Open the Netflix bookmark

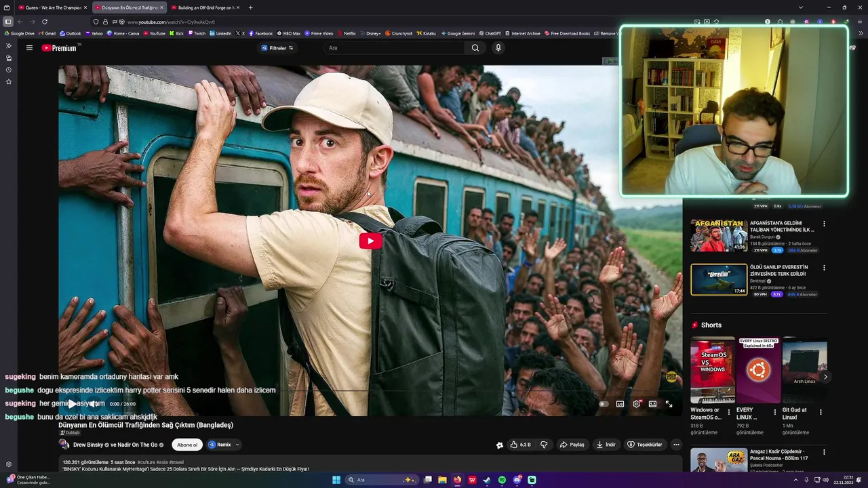(347, 33)
